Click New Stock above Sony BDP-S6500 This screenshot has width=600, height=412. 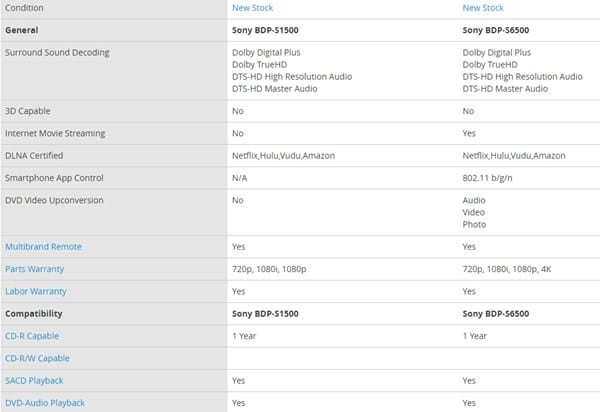[484, 8]
